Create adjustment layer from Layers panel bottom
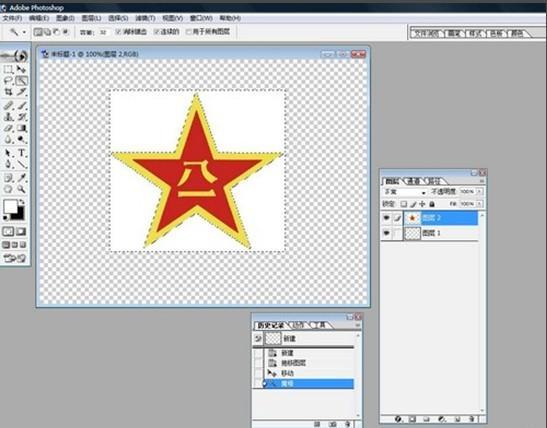The height and width of the screenshot is (428, 547). pyautogui.click(x=442, y=419)
